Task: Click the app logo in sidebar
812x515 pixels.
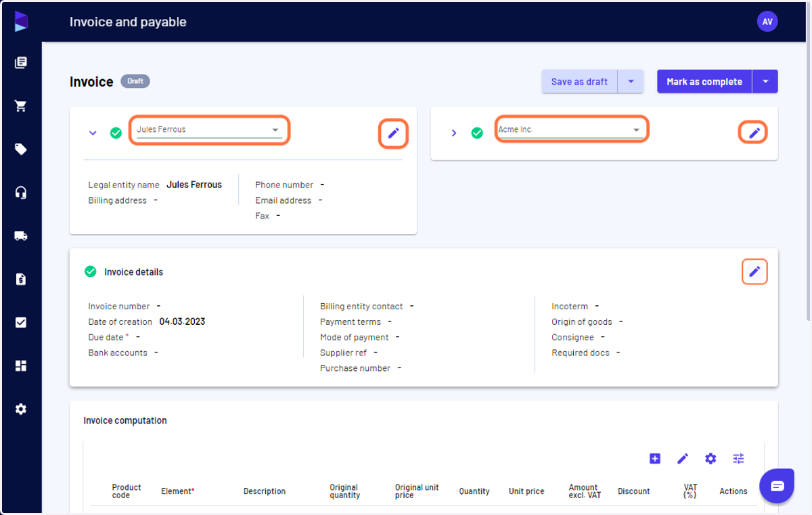Action: [x=21, y=21]
